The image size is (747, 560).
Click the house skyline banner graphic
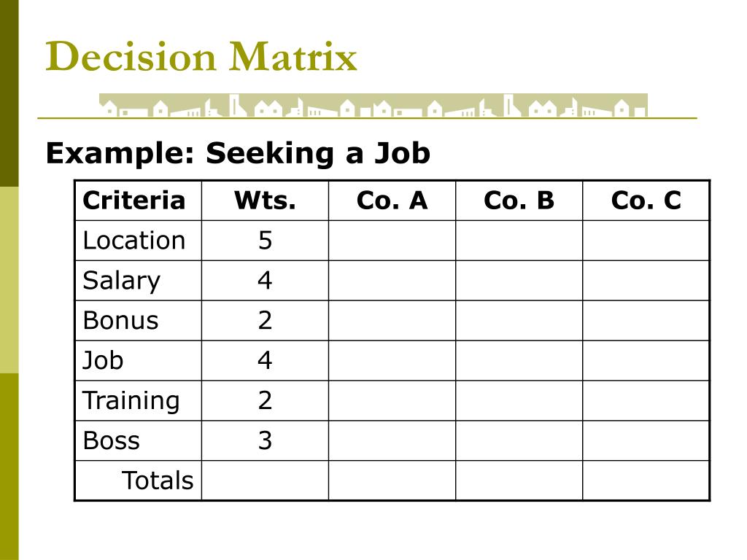(373, 105)
